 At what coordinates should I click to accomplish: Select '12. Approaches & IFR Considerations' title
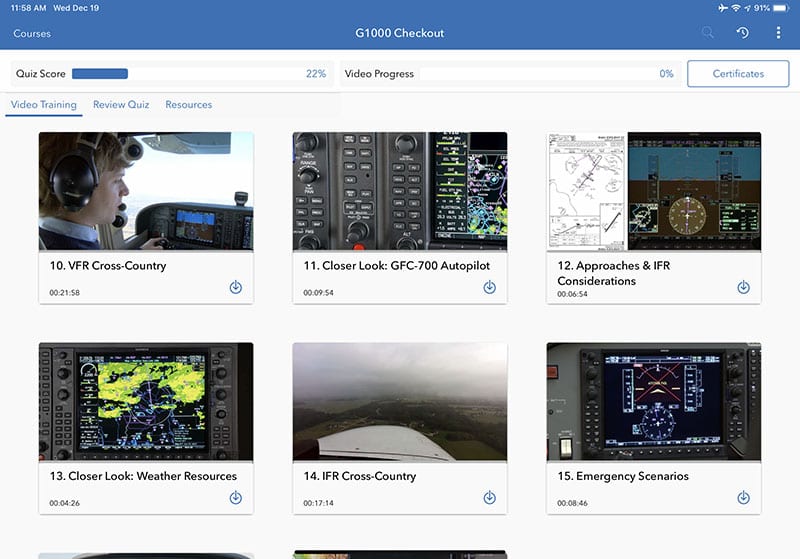click(x=614, y=273)
